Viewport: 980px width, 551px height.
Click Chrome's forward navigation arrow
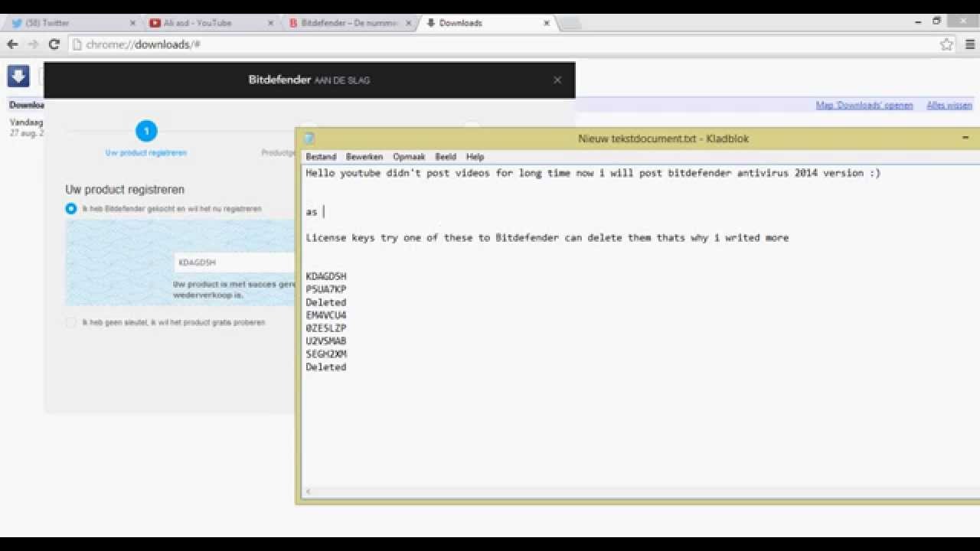point(33,44)
